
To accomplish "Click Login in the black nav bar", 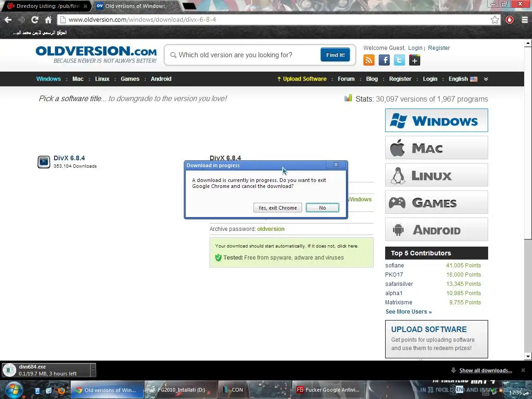I will 430,79.
